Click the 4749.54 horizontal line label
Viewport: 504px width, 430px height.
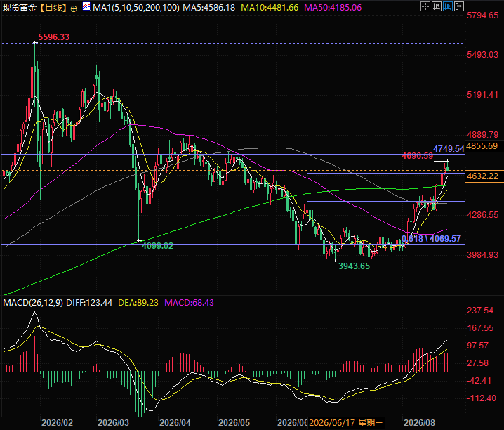(449, 148)
